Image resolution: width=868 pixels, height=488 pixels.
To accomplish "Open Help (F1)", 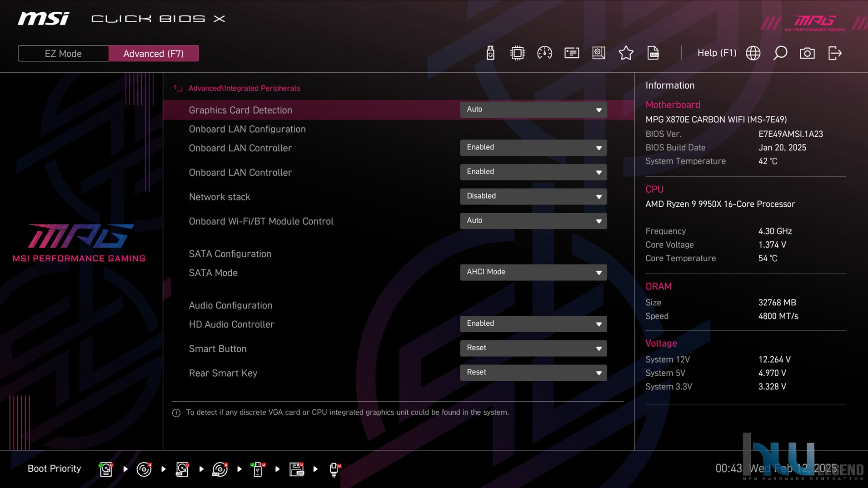I will tap(717, 53).
